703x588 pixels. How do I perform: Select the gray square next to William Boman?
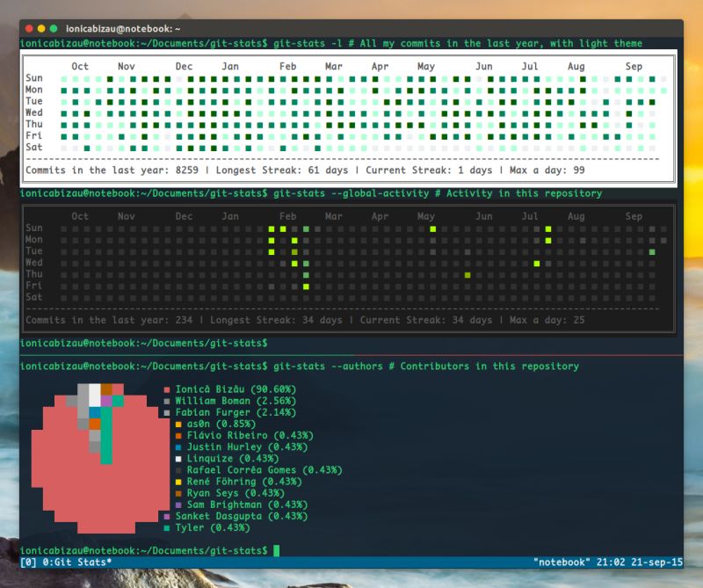click(164, 401)
